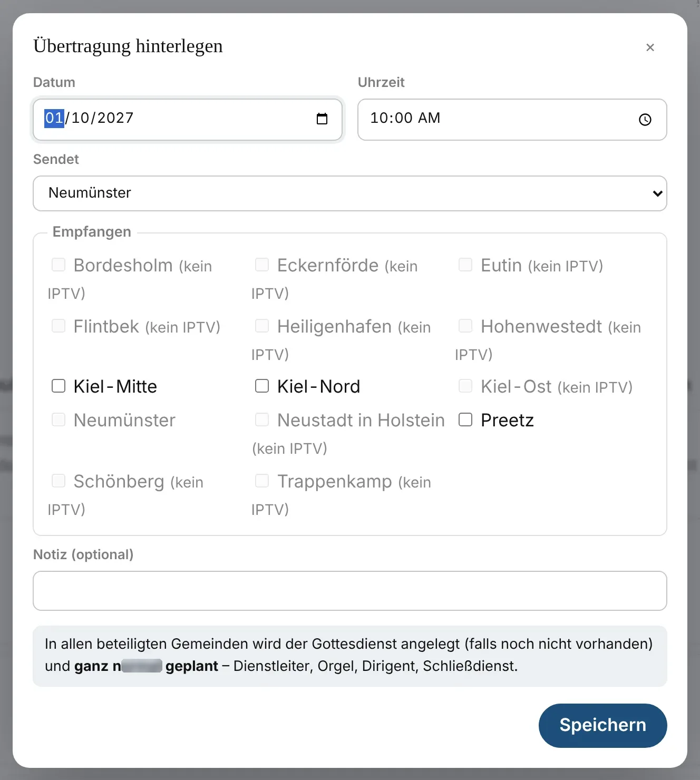The width and height of the screenshot is (700, 780).
Task: Click the info note about Gottesdienst planning
Action: point(350,656)
